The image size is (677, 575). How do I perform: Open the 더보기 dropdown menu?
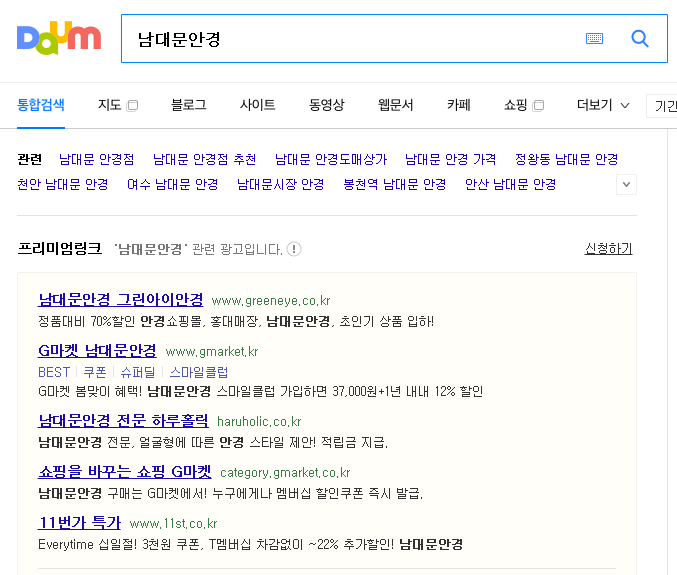(603, 105)
